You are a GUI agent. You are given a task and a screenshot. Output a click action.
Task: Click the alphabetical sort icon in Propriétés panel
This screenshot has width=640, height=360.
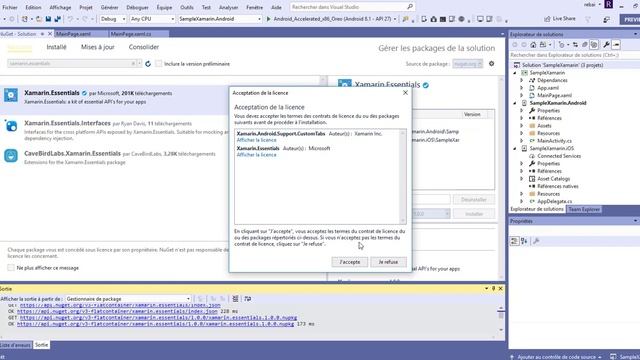tap(524, 241)
